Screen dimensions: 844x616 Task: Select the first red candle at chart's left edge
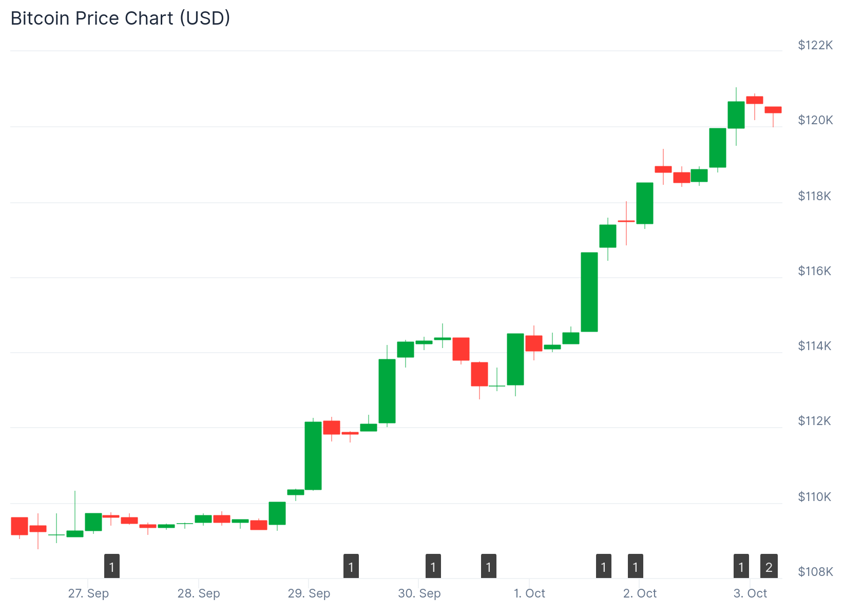20,526
